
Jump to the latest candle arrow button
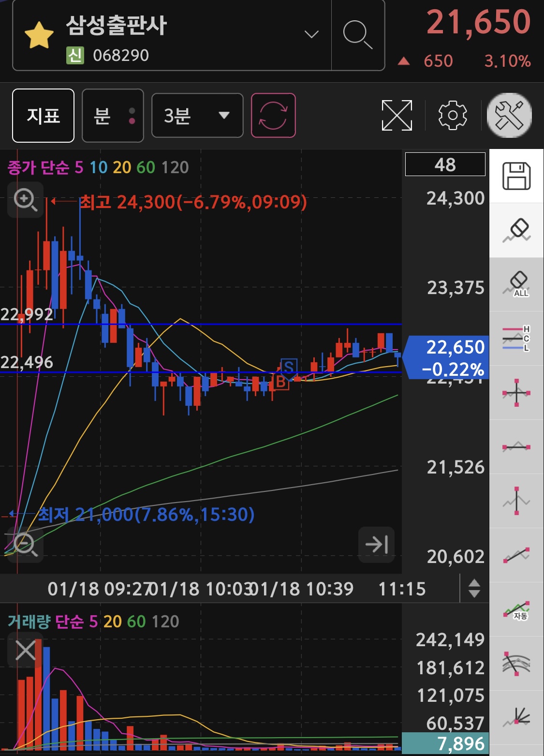[377, 545]
